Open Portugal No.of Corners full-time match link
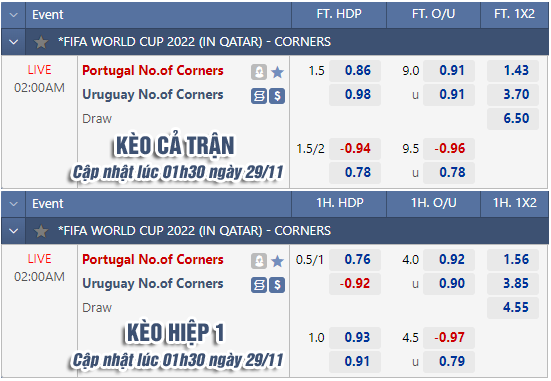This screenshot has width=551, height=381. click(153, 71)
